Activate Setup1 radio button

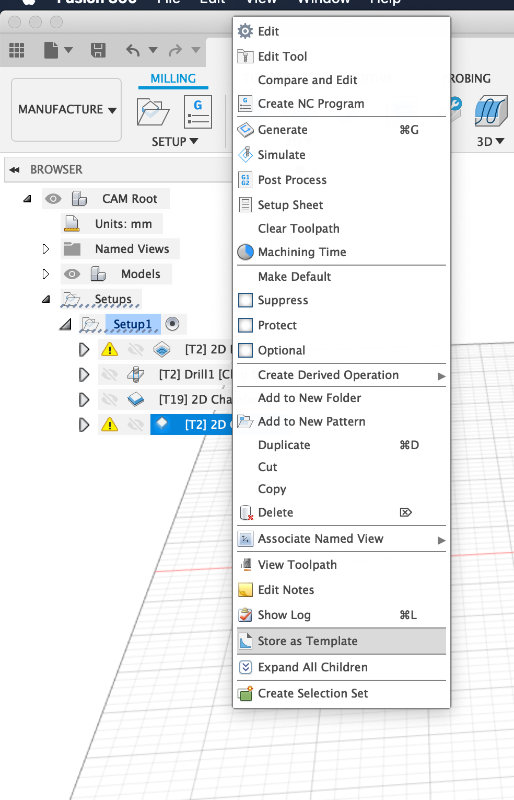[x=173, y=323]
